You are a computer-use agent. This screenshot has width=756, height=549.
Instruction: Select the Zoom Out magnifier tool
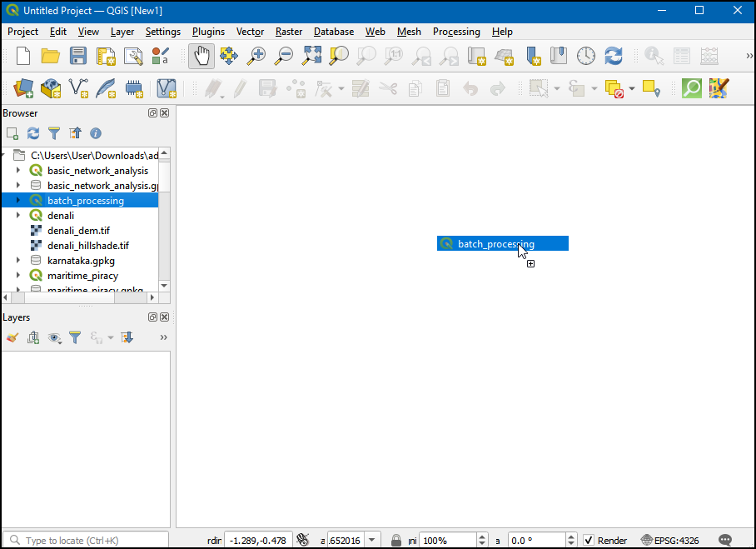[284, 56]
